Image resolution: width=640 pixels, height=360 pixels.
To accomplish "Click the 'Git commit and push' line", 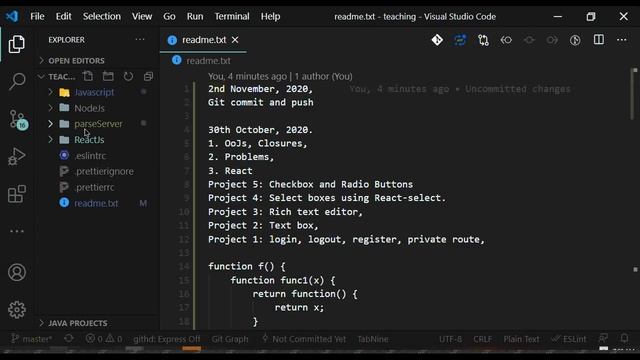I will [x=260, y=102].
